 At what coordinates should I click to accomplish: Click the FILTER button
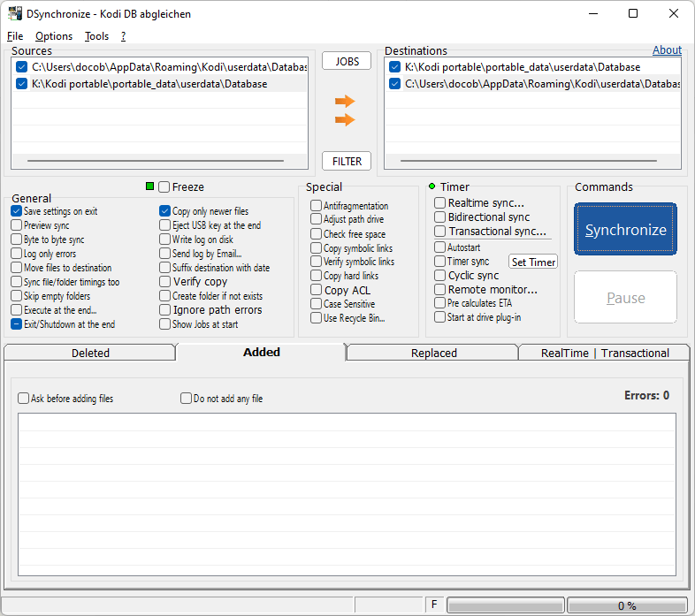(347, 162)
